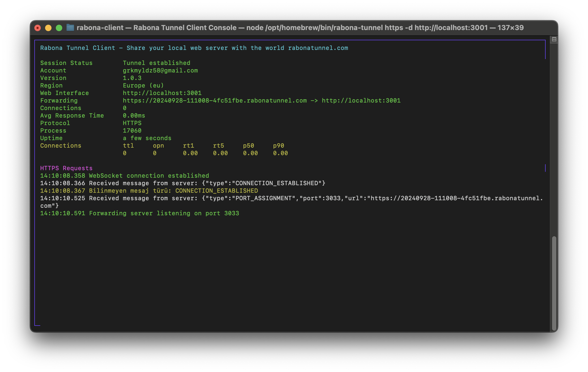Click the Uptime value 'a few seconds'
The width and height of the screenshot is (588, 372).
pos(147,138)
